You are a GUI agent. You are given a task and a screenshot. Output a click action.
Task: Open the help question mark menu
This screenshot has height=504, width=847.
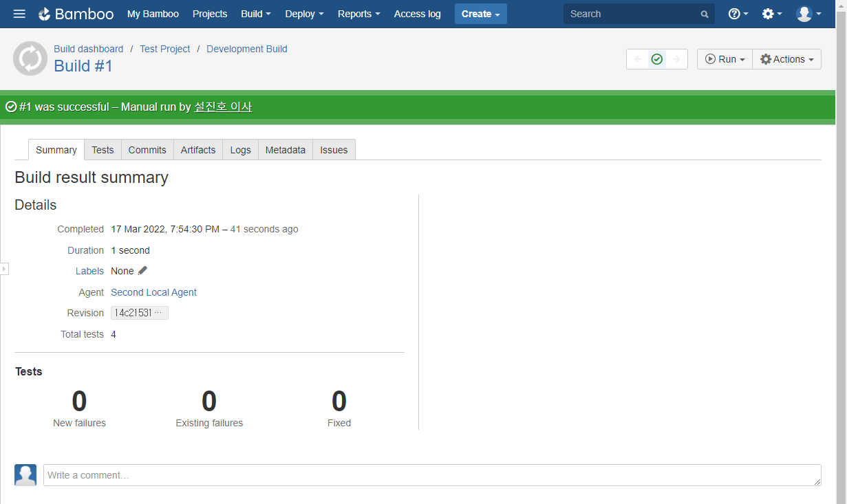pos(738,14)
